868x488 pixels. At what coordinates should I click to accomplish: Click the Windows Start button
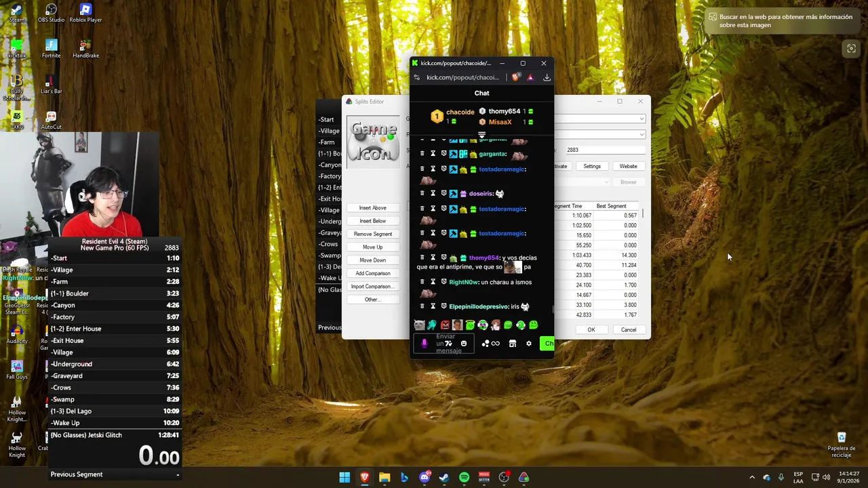pos(344,478)
